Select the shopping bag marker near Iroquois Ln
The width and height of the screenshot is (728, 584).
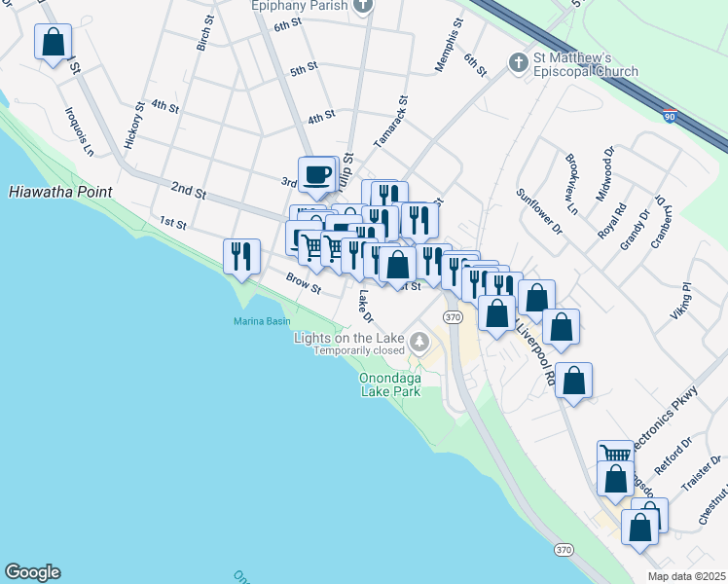(x=53, y=44)
